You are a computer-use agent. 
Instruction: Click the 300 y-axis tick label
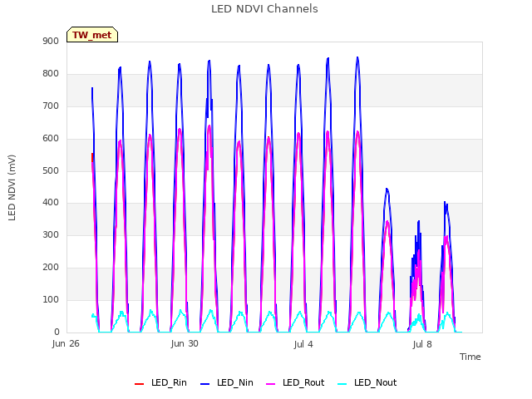tap(51, 234)
